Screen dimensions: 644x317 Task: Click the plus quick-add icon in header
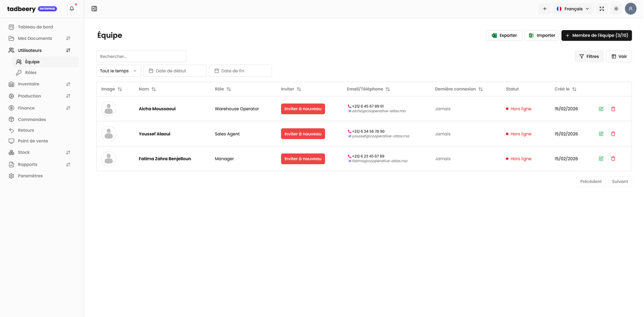(545, 9)
